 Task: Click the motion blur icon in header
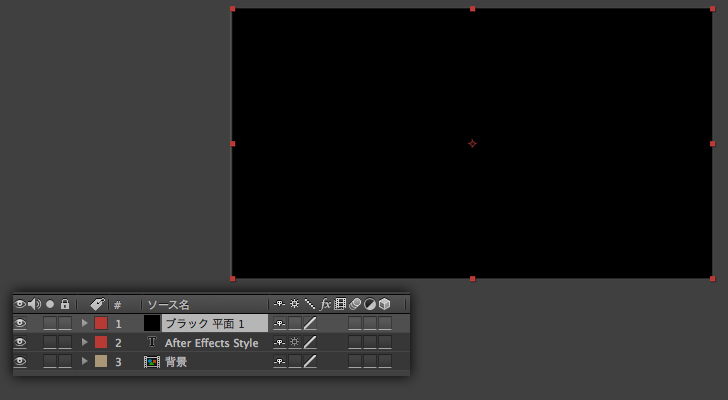[355, 304]
